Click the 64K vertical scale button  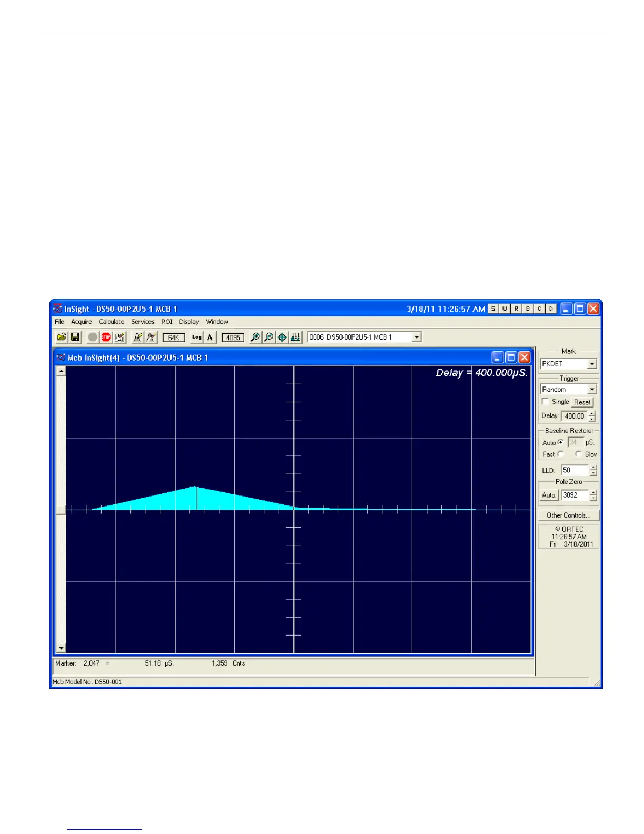pos(174,337)
